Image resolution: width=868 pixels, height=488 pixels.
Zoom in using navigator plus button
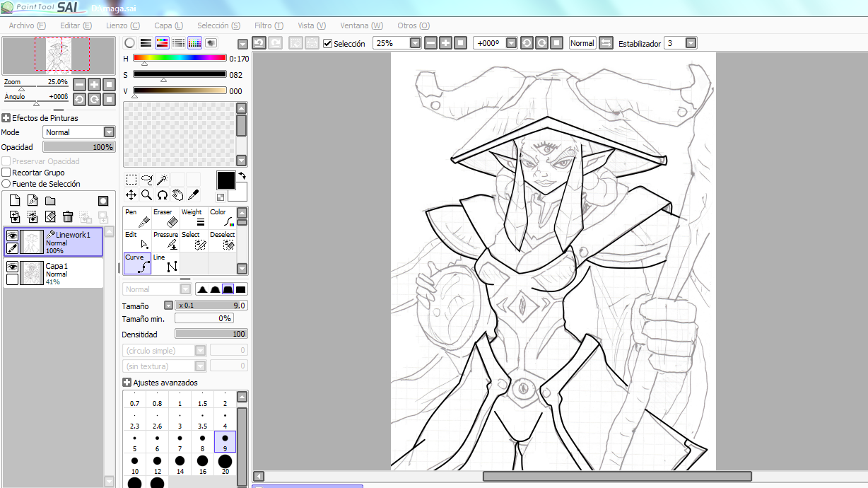tap(94, 84)
